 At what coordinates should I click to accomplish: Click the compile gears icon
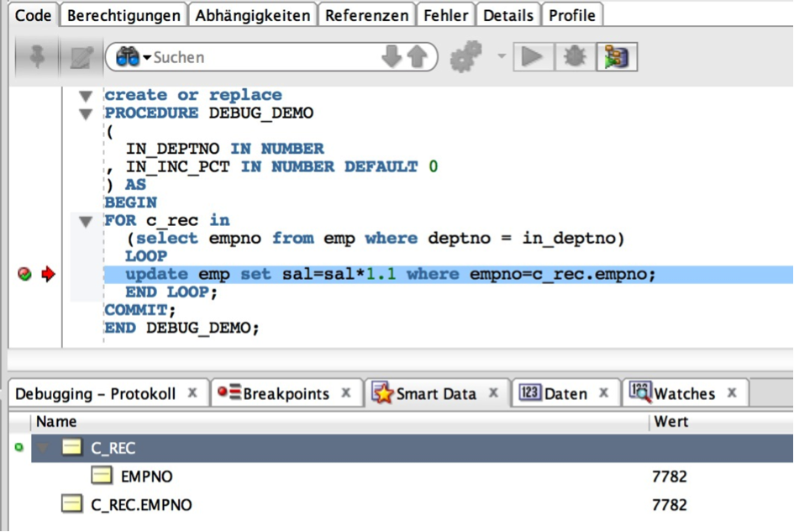tap(465, 56)
